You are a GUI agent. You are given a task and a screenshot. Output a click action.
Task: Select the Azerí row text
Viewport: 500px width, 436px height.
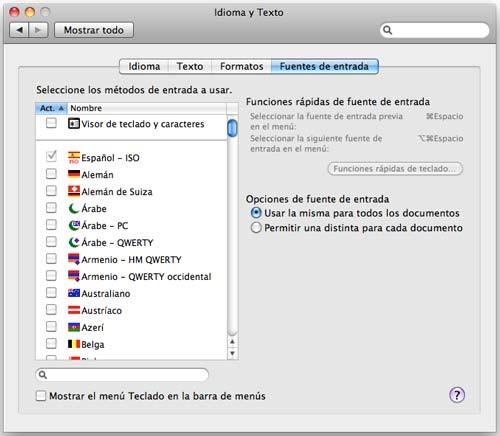(x=92, y=328)
